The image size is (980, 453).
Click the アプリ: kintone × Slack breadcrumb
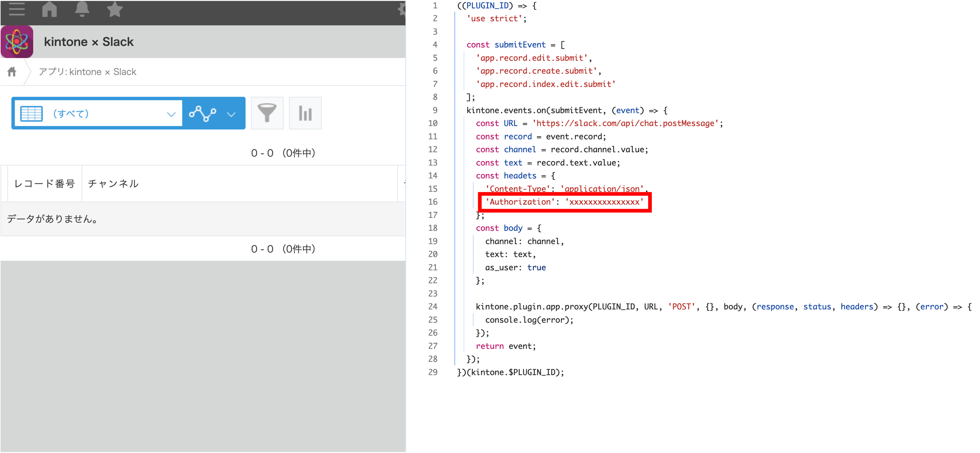pos(88,72)
